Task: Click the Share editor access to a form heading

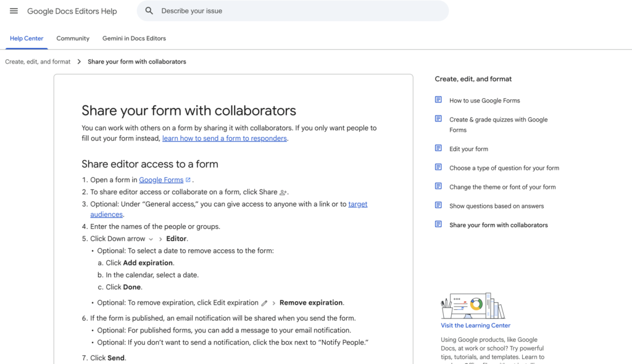Action: (150, 164)
